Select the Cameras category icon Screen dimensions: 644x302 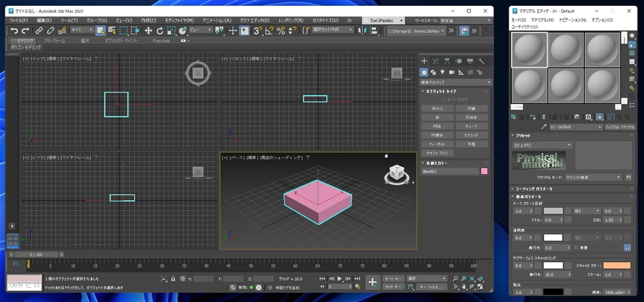(x=452, y=72)
